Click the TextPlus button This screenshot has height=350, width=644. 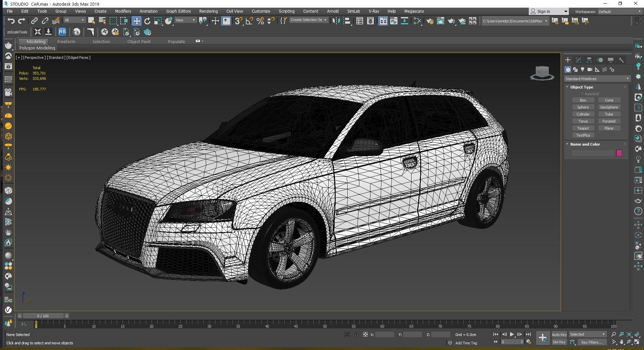click(583, 135)
